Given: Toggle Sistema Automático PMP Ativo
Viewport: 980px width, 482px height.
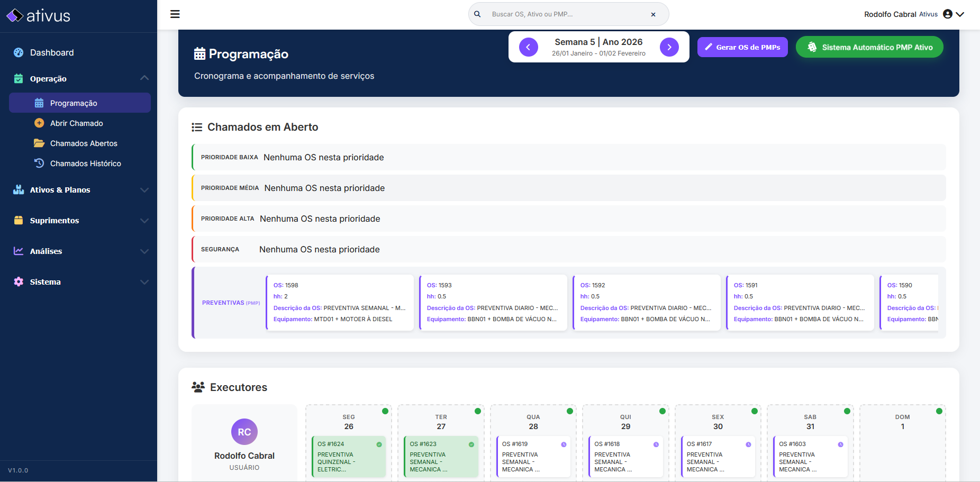Looking at the screenshot, I should coord(869,47).
